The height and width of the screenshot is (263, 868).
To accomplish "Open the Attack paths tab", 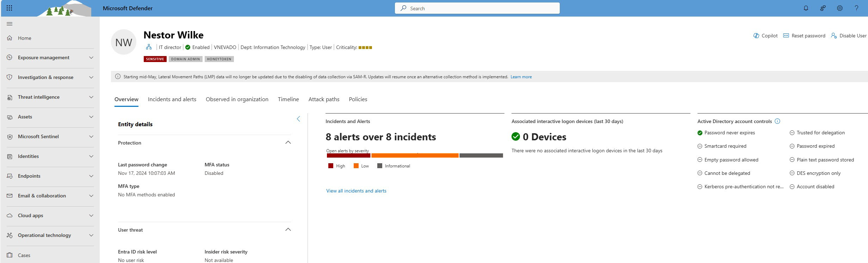I will click(324, 99).
